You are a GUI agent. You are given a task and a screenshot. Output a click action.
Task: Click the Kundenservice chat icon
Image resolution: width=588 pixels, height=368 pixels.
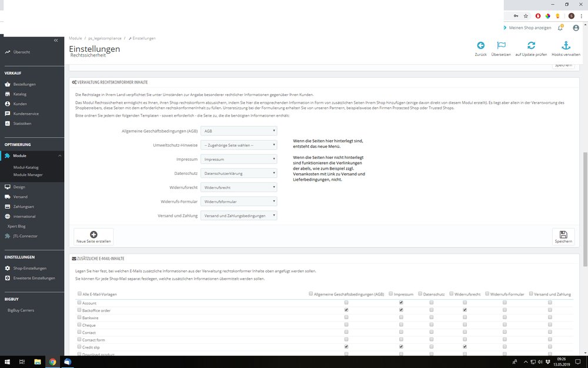point(8,114)
